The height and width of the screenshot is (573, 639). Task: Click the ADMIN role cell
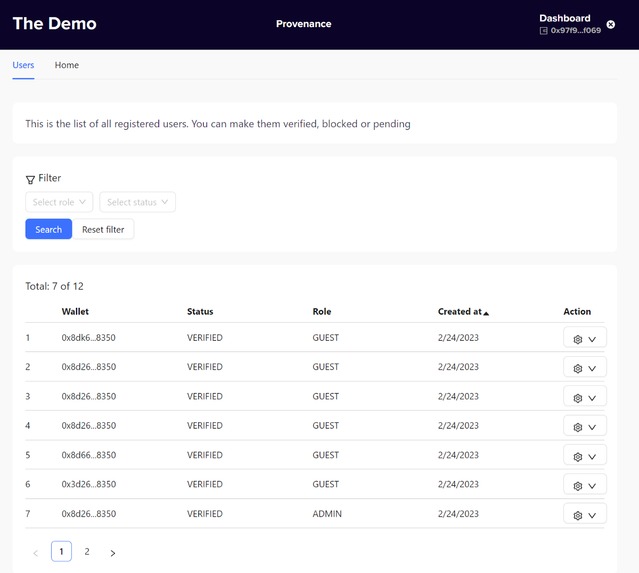click(327, 513)
